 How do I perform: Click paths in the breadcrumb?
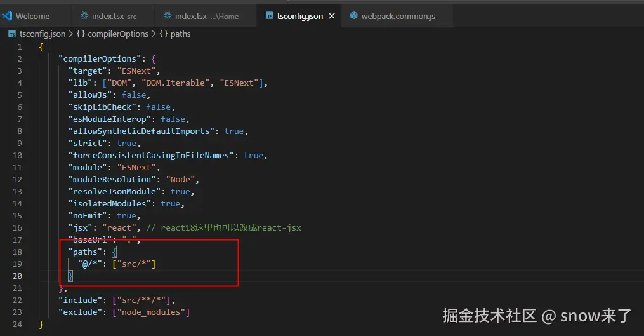click(180, 34)
